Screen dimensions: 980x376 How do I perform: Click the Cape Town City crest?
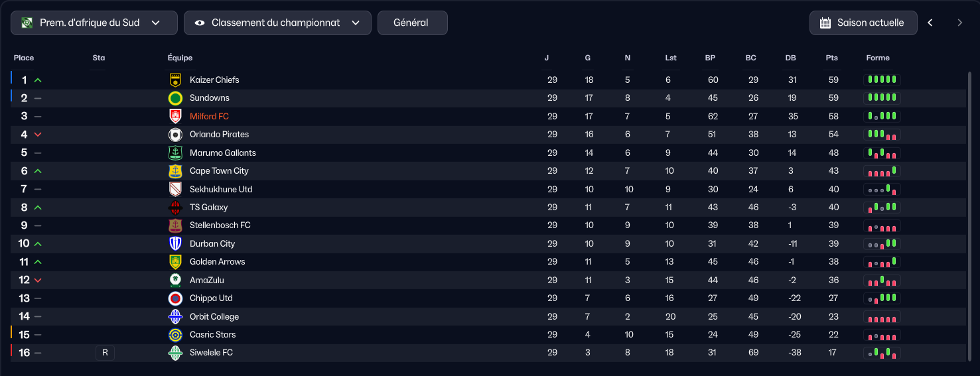click(x=175, y=171)
